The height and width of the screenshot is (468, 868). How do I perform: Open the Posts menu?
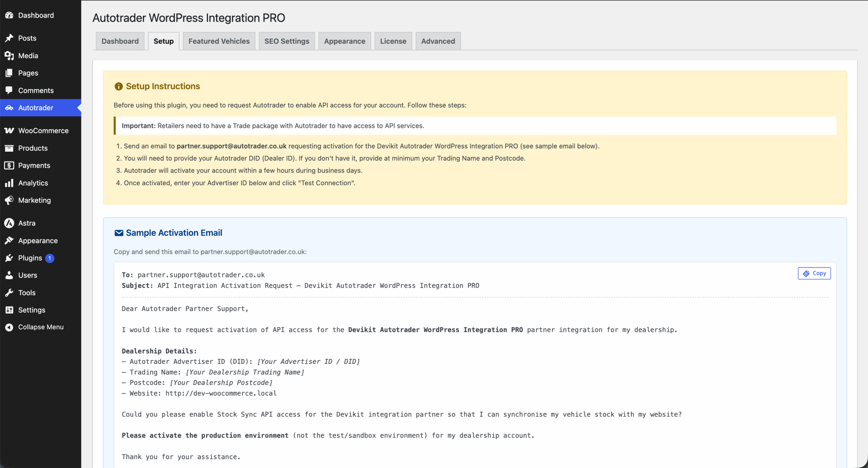point(41,38)
